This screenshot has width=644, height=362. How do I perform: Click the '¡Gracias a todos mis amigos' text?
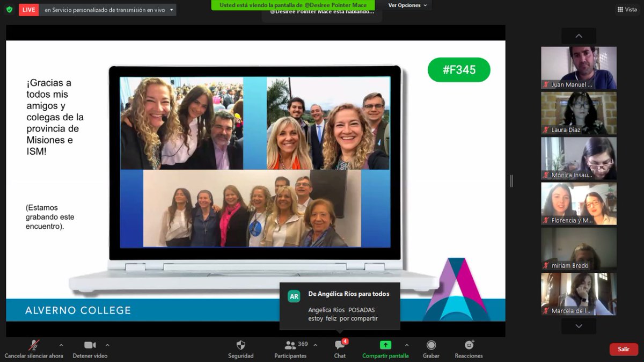pyautogui.click(x=55, y=117)
